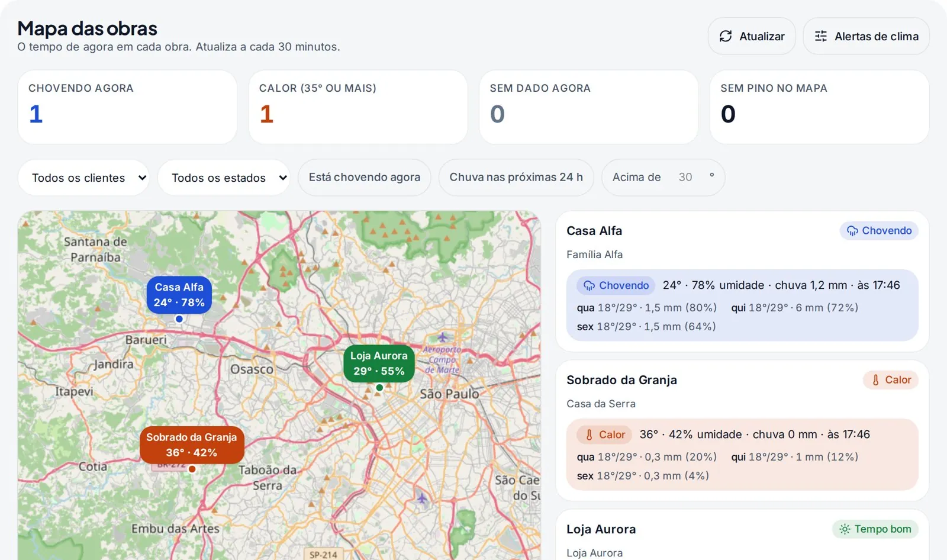
Task: Click the green map pin dot for Loja Aurora
Action: (379, 388)
